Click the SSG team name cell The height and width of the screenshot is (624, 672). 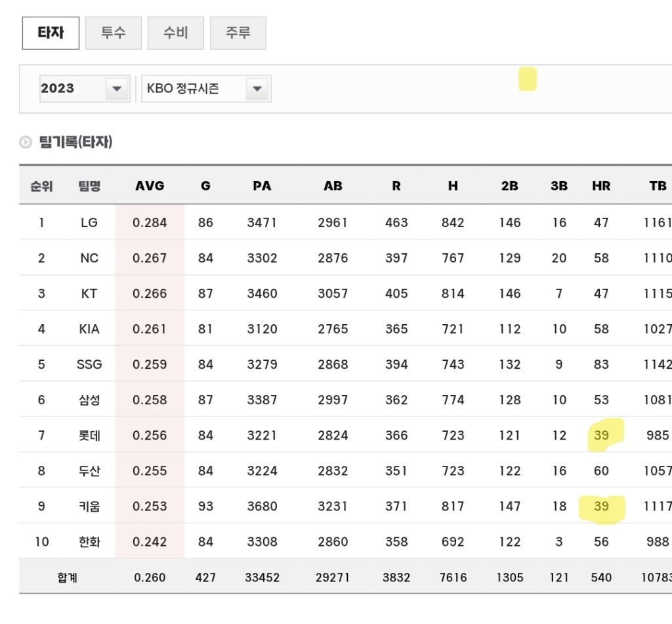tap(89, 364)
